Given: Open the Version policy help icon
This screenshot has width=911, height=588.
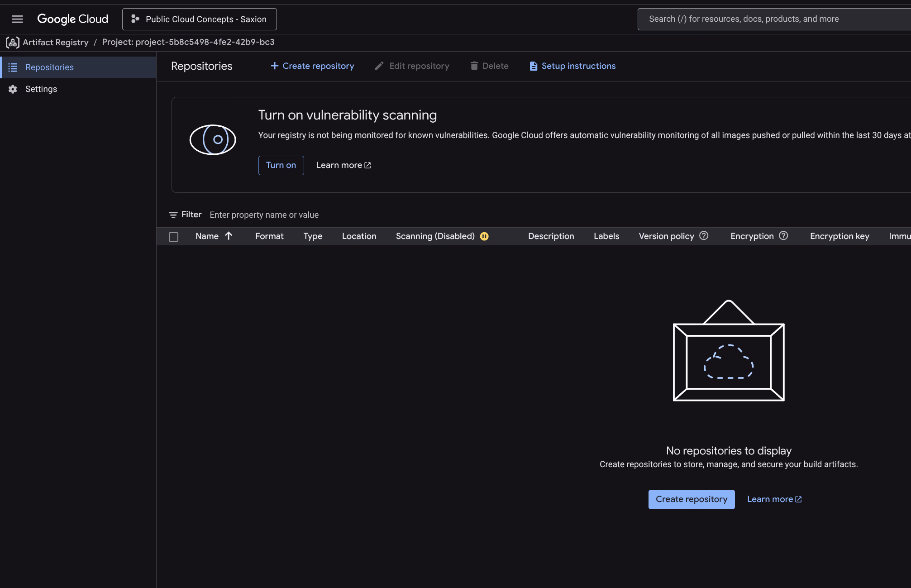Looking at the screenshot, I should (x=704, y=236).
